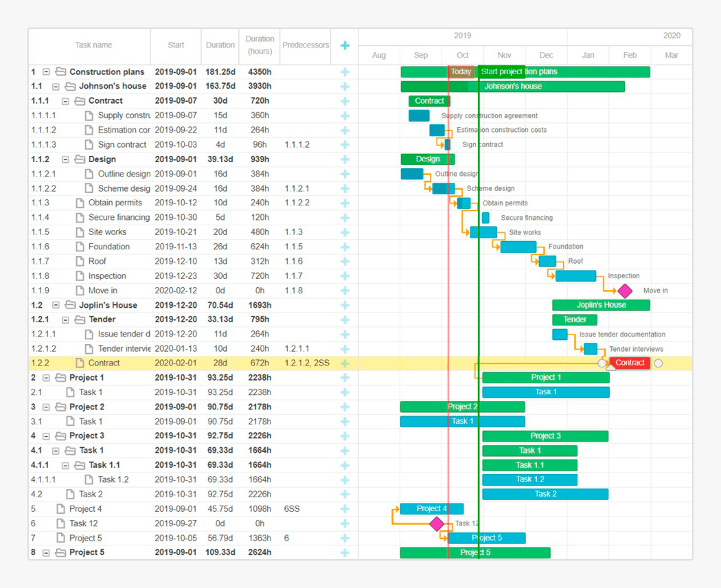Image resolution: width=721 pixels, height=588 pixels.
Task: Click plus icon on Sign contract row
Action: [x=345, y=145]
